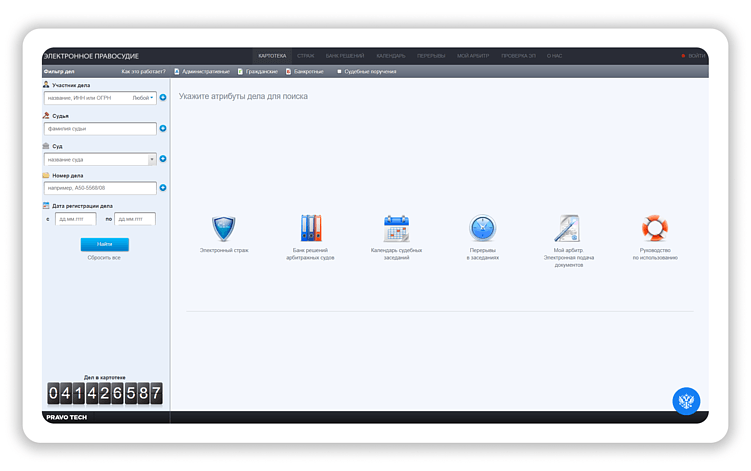Open Перерывы в заседаниях clock icon

coord(482,228)
